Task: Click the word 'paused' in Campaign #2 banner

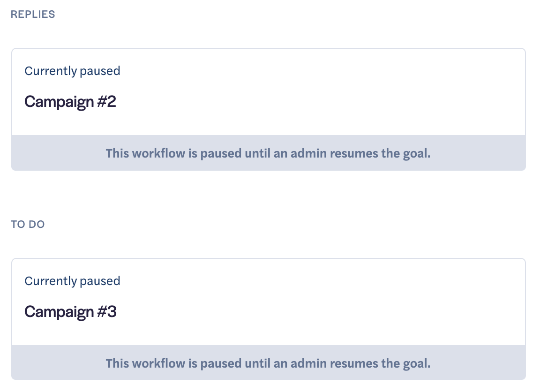Action: [221, 153]
